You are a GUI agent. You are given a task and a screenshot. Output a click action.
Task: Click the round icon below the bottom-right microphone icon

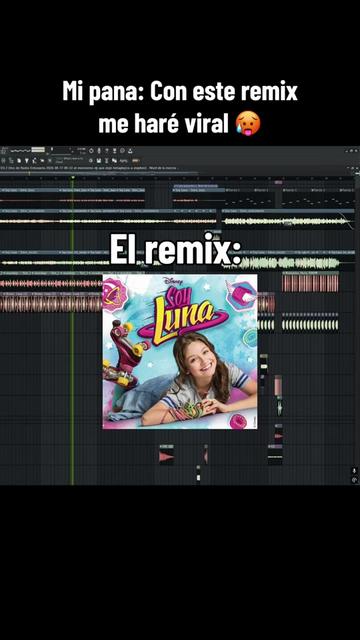point(354,480)
